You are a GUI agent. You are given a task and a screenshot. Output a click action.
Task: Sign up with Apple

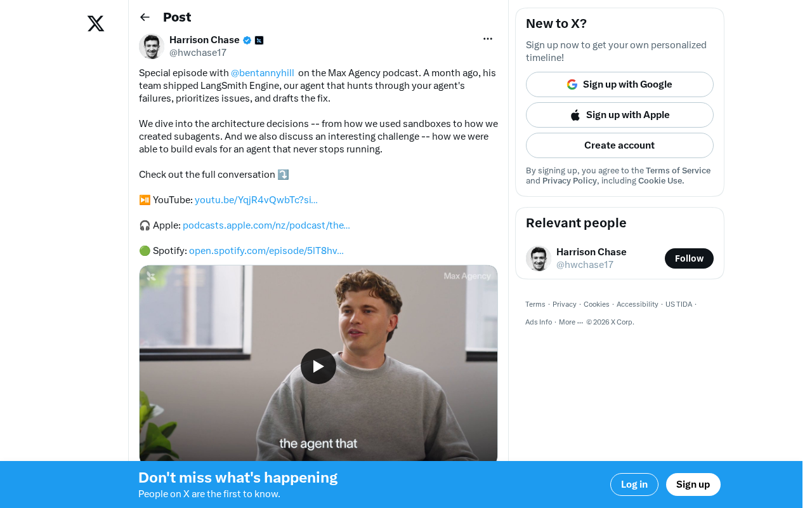620,115
